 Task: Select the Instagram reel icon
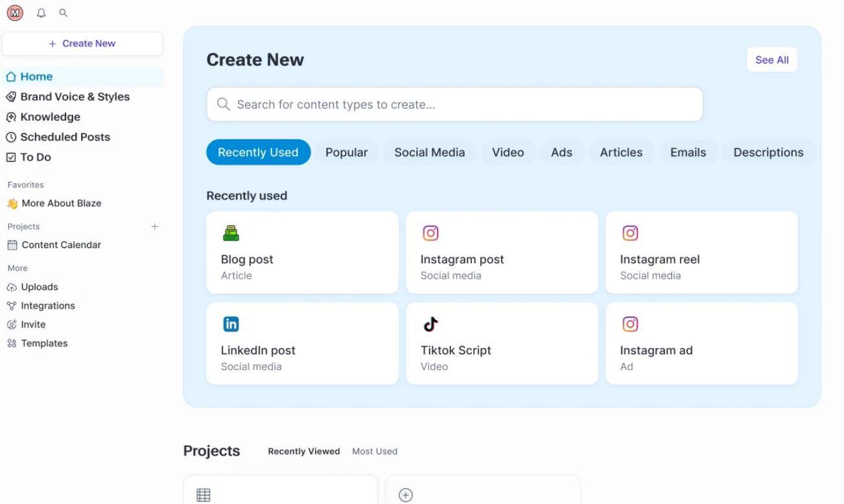tap(630, 233)
